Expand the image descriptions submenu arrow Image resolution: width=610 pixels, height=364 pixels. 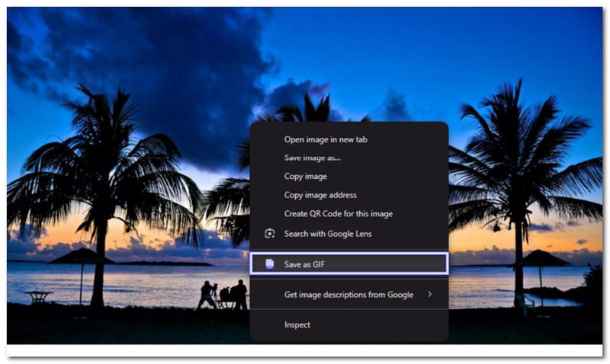(429, 294)
